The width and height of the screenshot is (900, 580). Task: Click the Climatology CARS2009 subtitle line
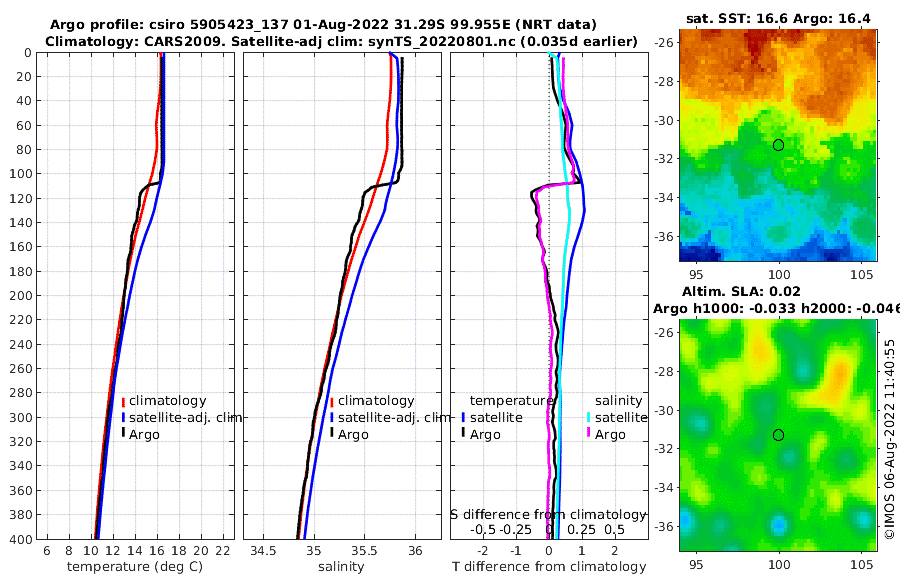coord(341,42)
